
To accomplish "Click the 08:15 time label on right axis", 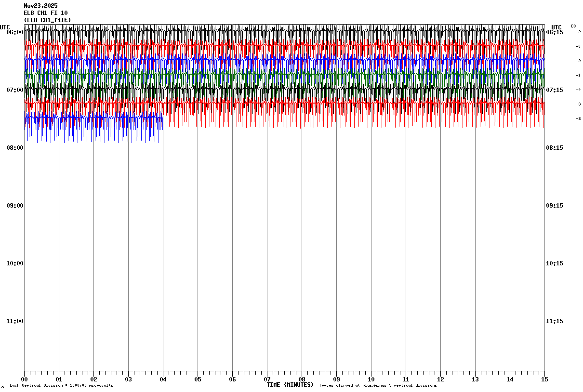I will (x=554, y=148).
